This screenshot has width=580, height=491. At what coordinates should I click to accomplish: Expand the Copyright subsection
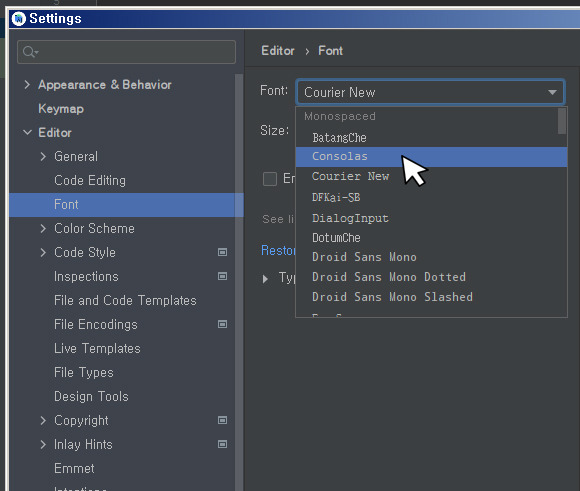[x=43, y=420]
